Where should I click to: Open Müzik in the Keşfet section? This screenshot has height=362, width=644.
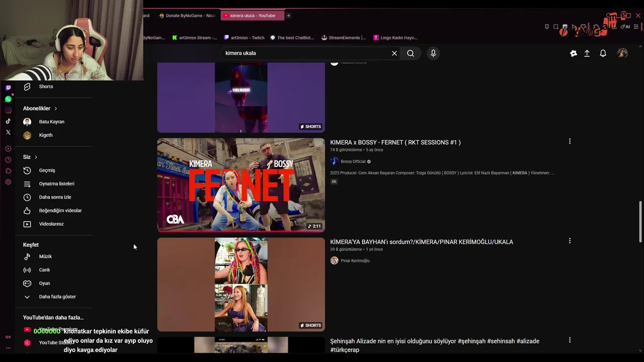[54, 256]
